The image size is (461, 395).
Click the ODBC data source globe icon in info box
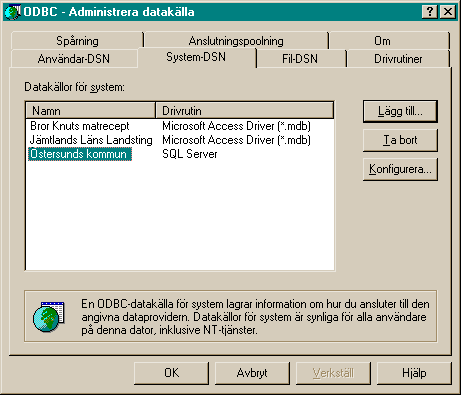pyautogui.click(x=49, y=316)
